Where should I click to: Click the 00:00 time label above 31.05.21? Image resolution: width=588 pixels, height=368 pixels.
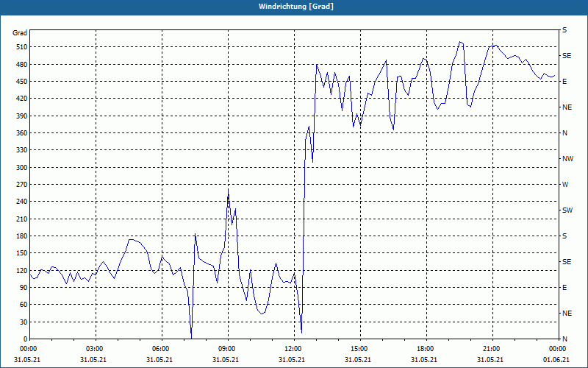coord(27,349)
